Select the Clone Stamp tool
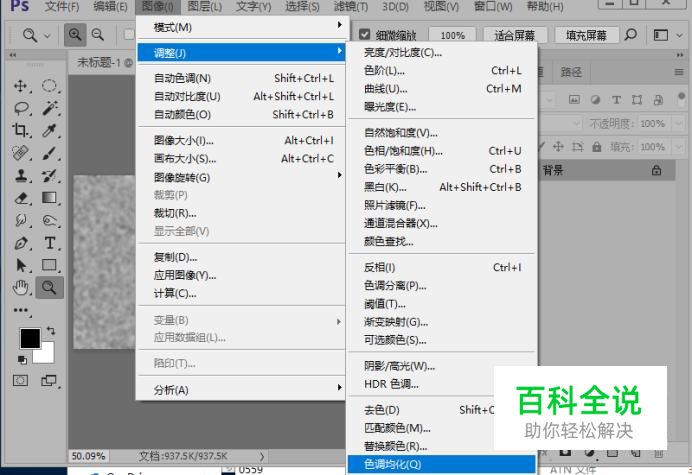This screenshot has height=475, width=692. (x=21, y=175)
